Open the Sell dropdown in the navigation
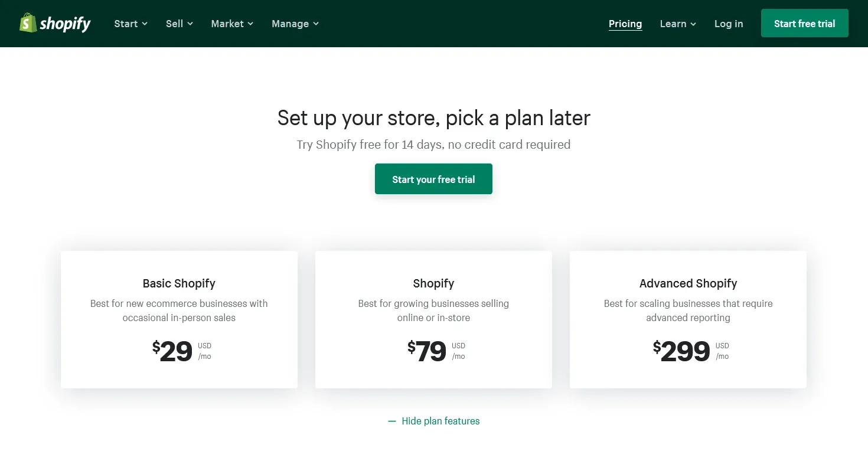Image resolution: width=868 pixels, height=461 pixels. click(179, 24)
